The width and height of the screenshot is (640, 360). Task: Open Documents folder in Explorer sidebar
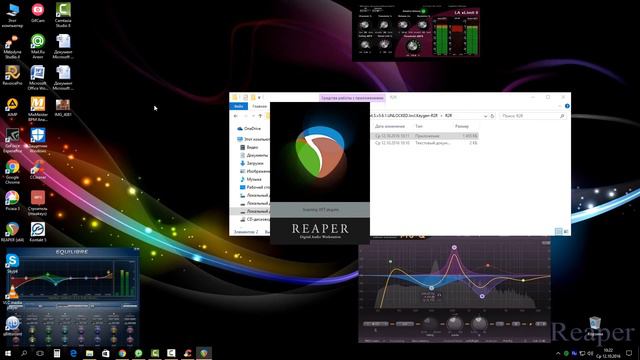pyautogui.click(x=254, y=155)
